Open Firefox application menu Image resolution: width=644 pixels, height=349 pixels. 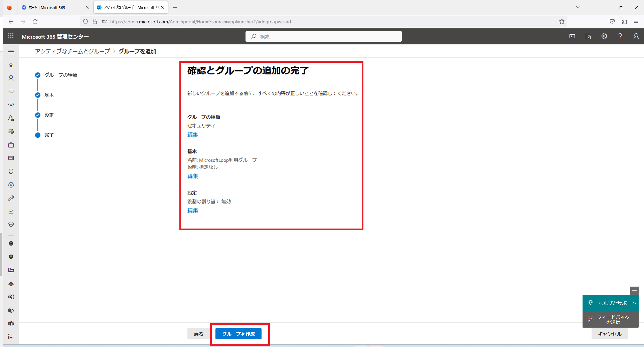point(636,21)
